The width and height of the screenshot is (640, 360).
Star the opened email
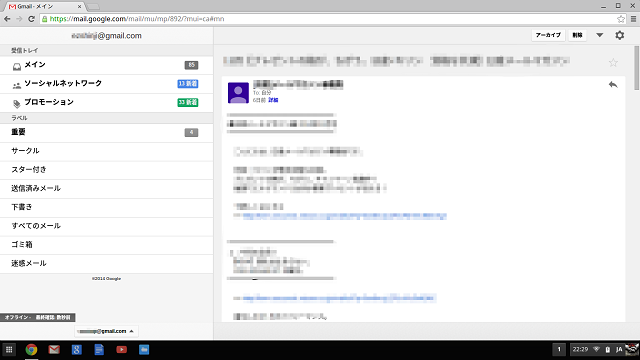[x=613, y=63]
